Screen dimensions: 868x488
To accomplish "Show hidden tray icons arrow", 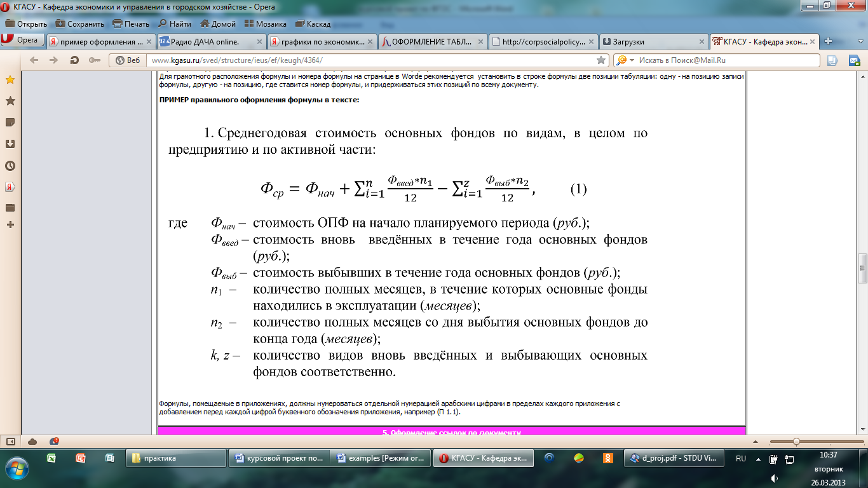I will point(758,458).
